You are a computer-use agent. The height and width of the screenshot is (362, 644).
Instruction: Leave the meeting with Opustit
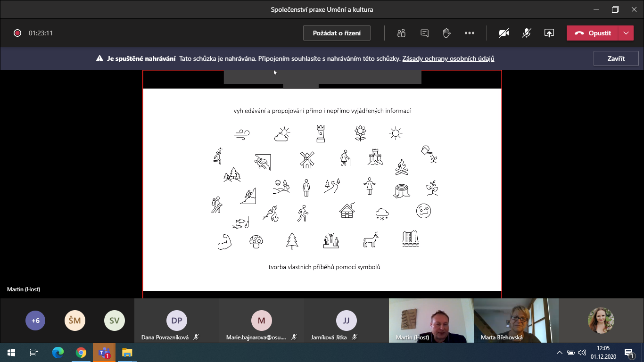click(x=593, y=33)
